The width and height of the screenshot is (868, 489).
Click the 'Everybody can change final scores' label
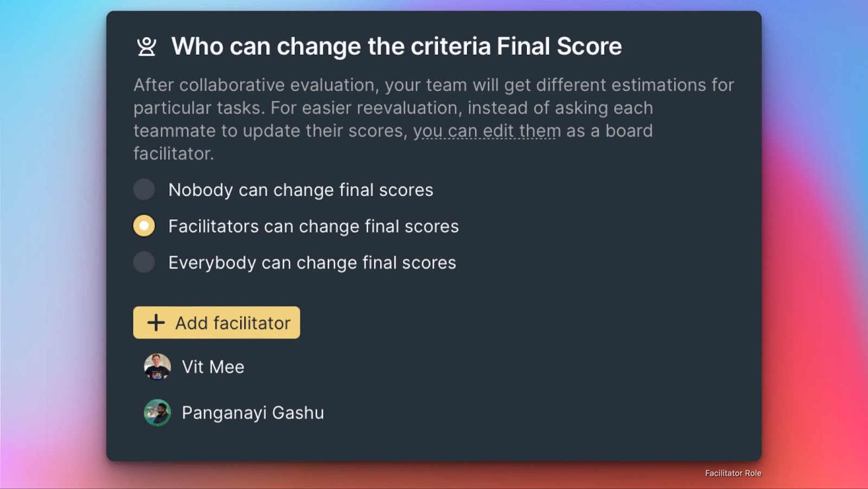coord(312,263)
